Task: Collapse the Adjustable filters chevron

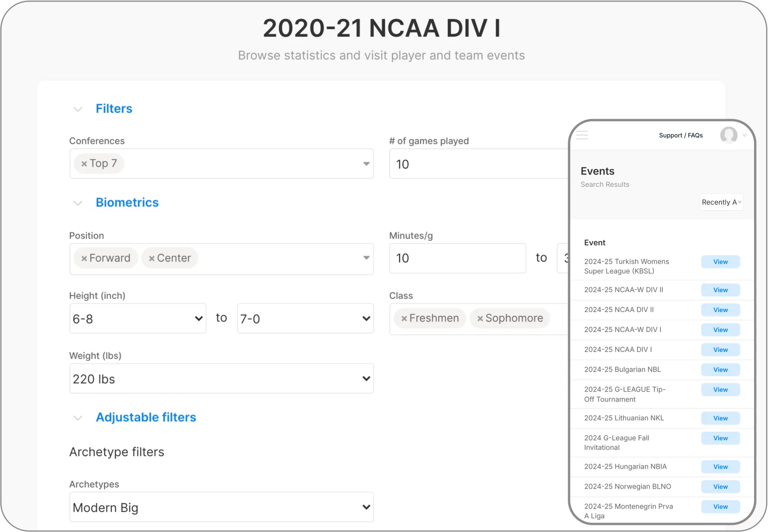Action: tap(78, 418)
